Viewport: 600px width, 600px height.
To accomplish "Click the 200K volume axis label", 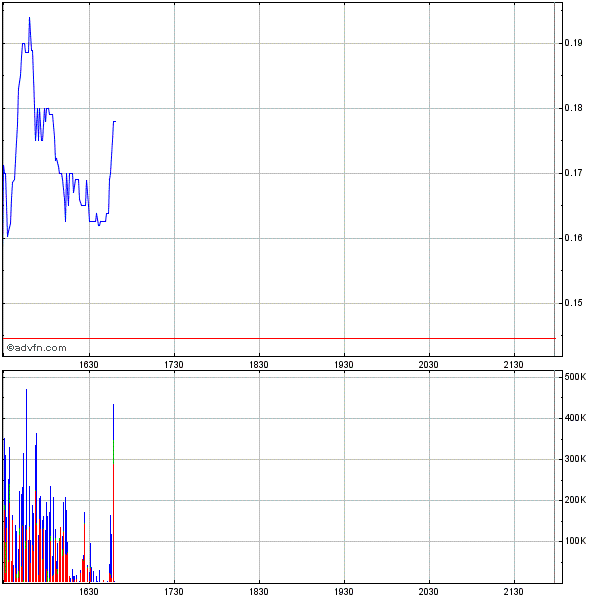I will 575,500.
